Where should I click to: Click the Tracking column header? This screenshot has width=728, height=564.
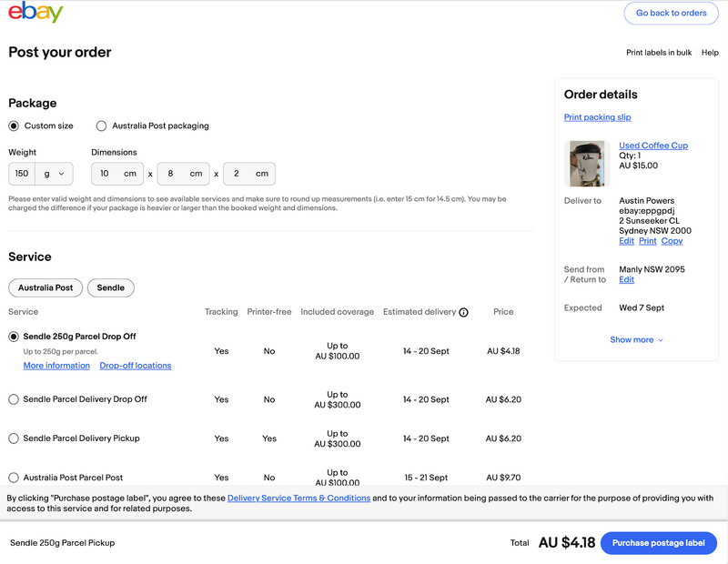coord(221,312)
